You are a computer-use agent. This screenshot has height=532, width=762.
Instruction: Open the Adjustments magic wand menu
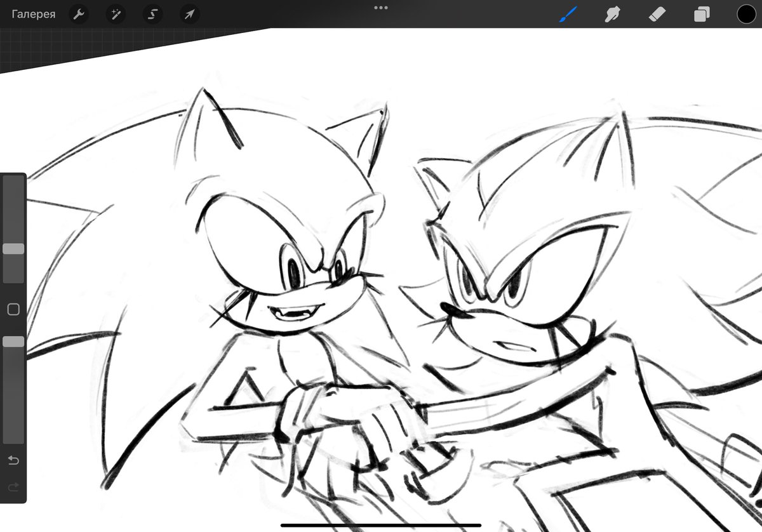tap(115, 14)
